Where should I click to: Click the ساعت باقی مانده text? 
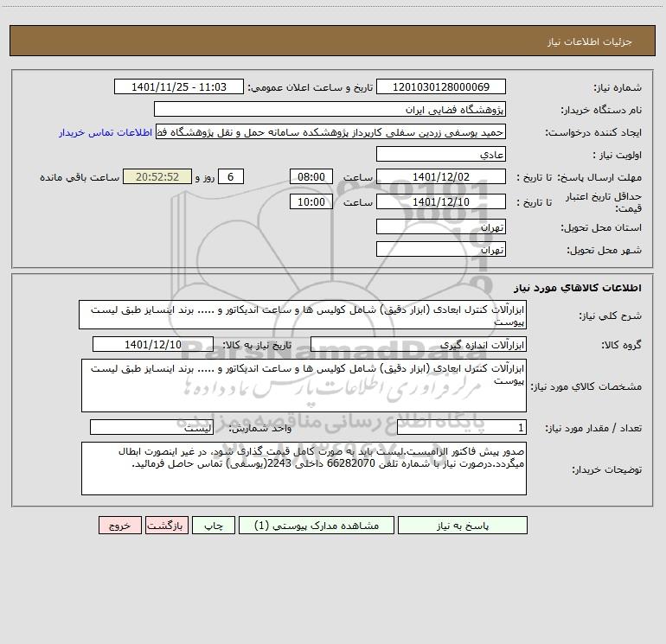(80, 177)
